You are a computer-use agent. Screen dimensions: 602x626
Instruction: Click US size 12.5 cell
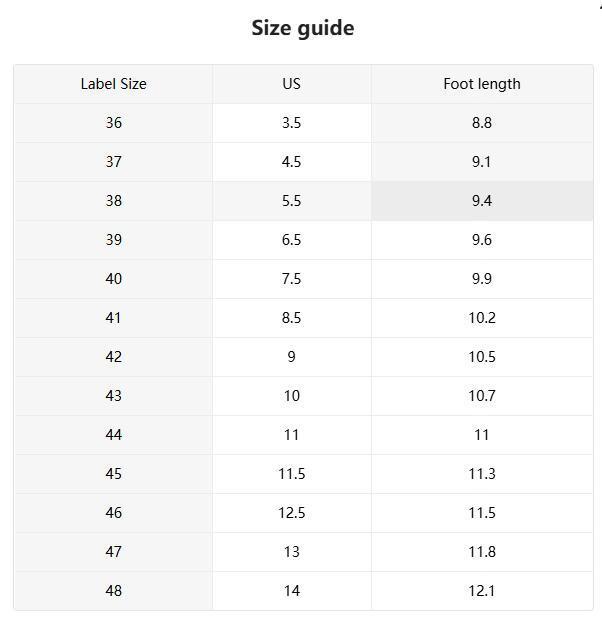(x=291, y=513)
